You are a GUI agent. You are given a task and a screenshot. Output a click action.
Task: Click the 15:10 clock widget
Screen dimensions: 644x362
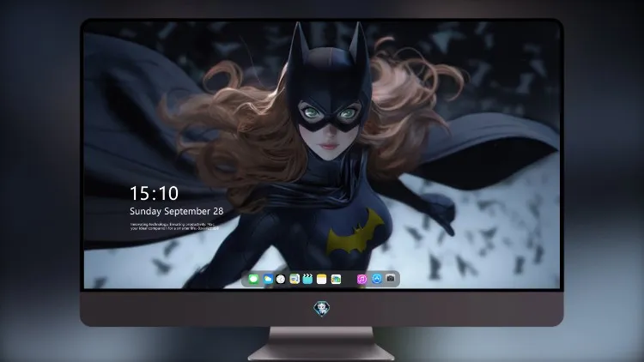point(154,193)
